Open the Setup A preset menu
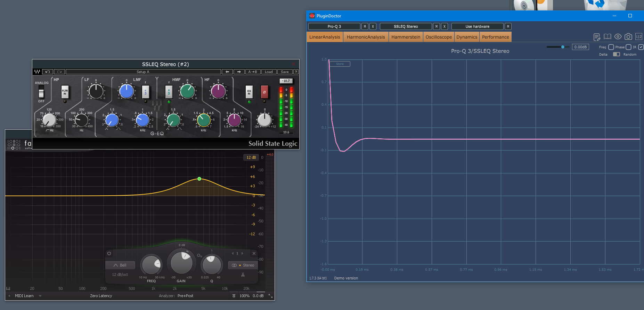 pyautogui.click(x=143, y=72)
